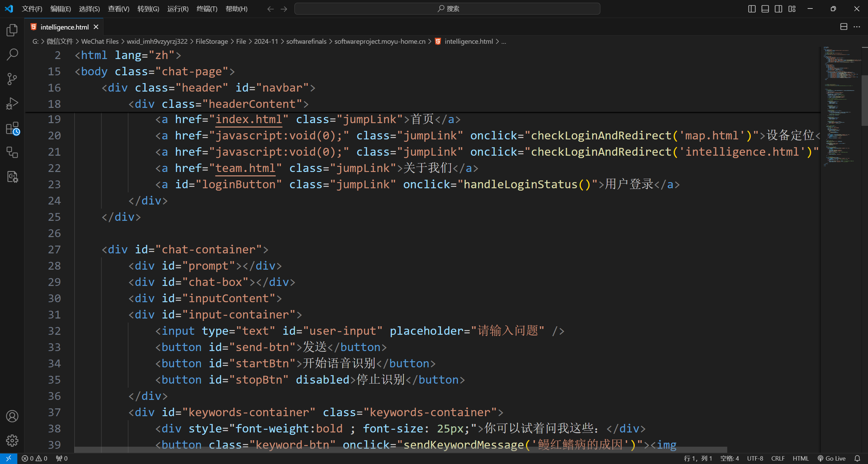Open the Search view icon
The height and width of the screenshot is (464, 868).
point(12,54)
